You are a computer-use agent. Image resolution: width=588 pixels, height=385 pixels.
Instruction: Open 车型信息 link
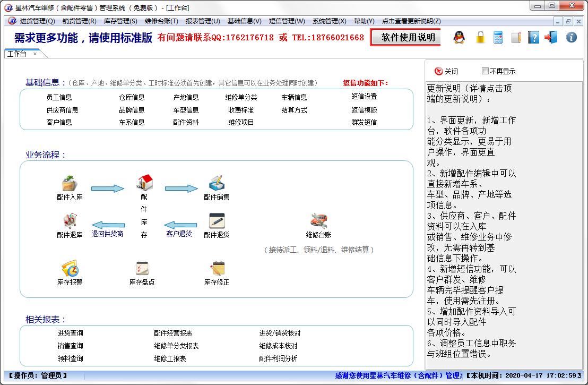186,110
